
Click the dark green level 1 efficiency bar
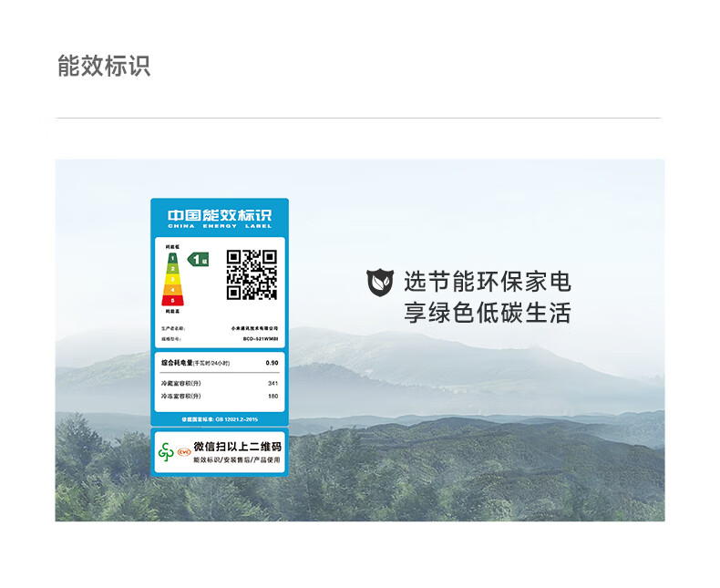[172, 258]
